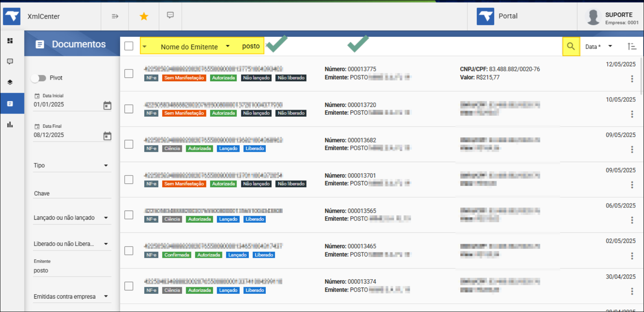Enable the Pivot switch
Viewport: 644px width, 312px height.
pos(39,78)
